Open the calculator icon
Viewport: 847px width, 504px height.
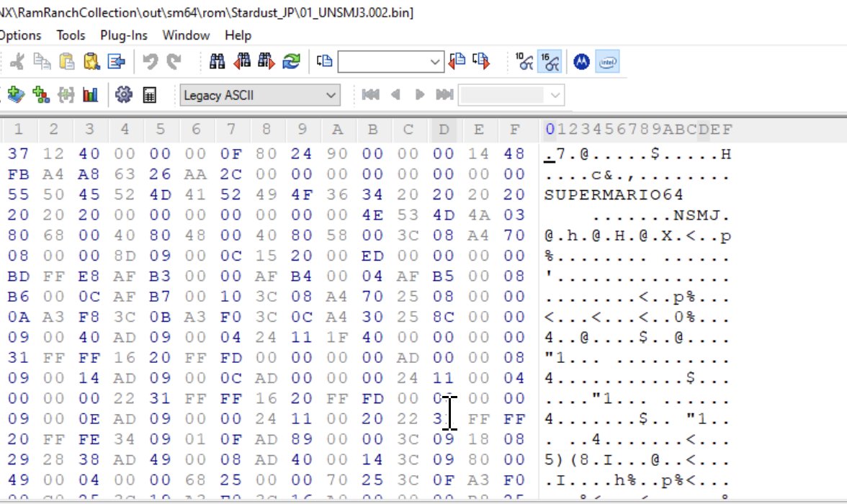[x=150, y=95]
